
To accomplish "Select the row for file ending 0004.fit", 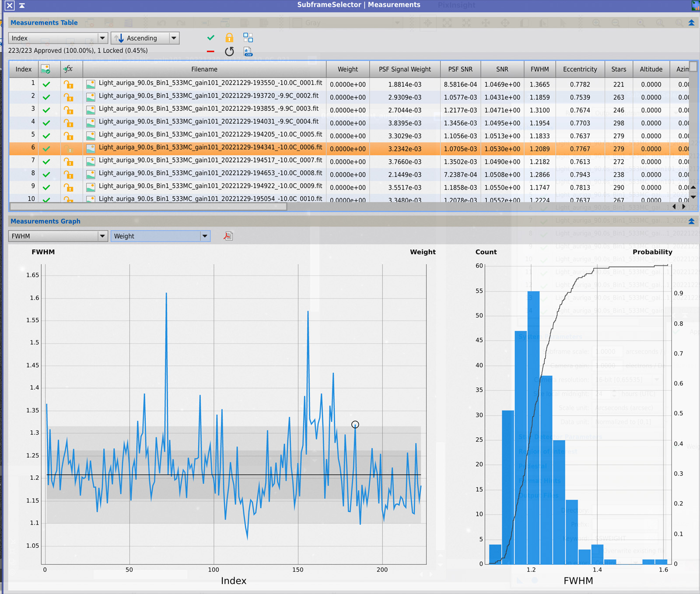I will 349,123.
